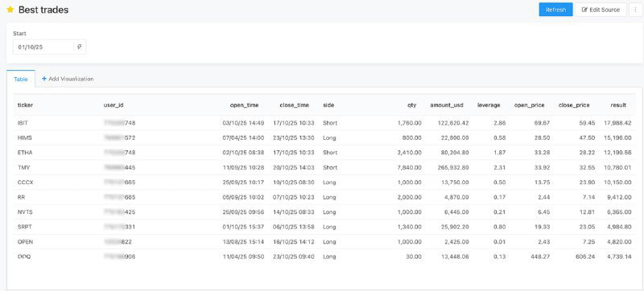This screenshot has width=644, height=291.
Task: Click result value 10,150.00
Action: point(617,182)
